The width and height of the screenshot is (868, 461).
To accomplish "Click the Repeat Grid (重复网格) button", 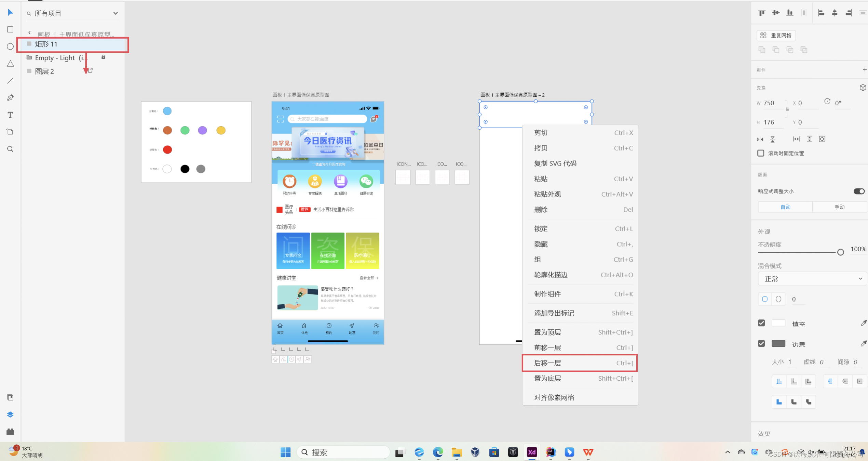I will tap(776, 36).
